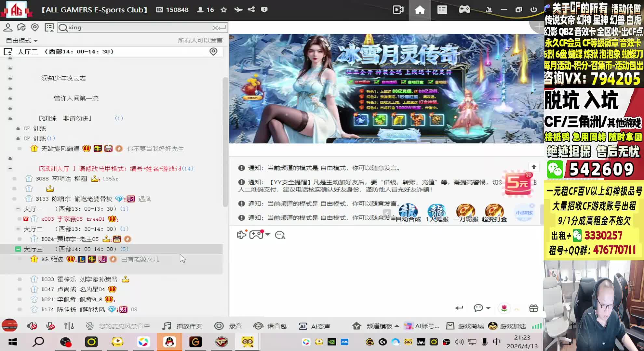The height and width of the screenshot is (351, 644).
Task: Open 游戏商城 in bottom bar
Action: pyautogui.click(x=465, y=326)
